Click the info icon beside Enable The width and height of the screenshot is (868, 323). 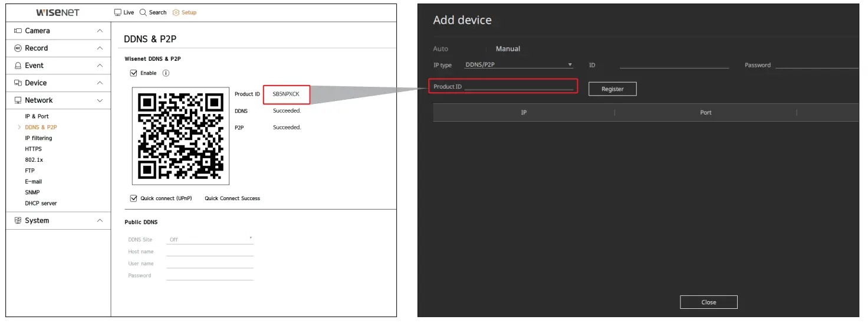(166, 73)
